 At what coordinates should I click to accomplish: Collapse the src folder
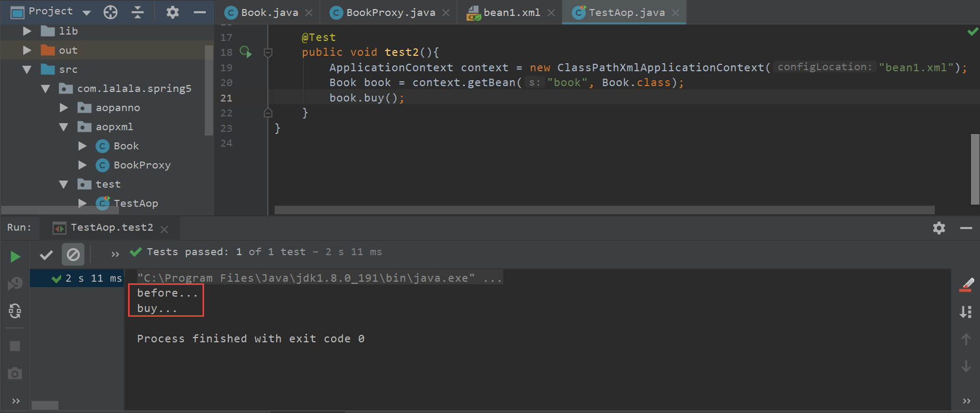[27, 70]
